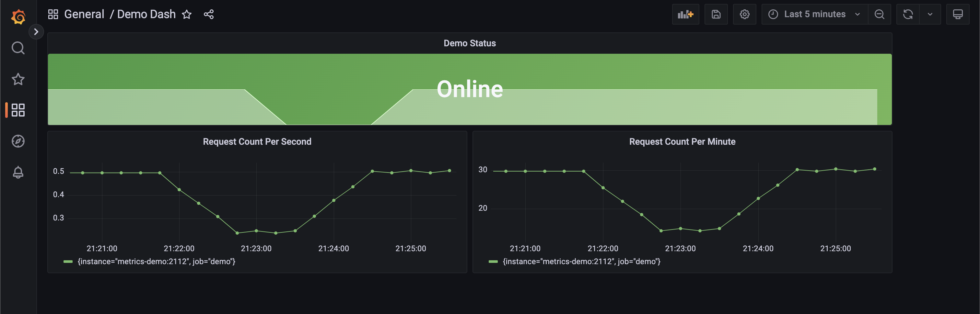
Task: Open dashboard settings gear
Action: 744,15
